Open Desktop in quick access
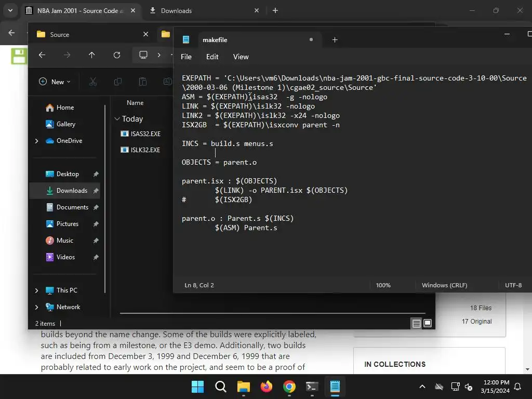 pos(67,174)
